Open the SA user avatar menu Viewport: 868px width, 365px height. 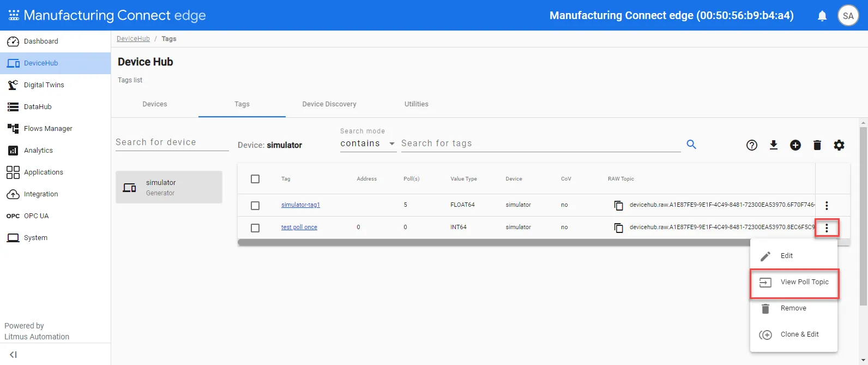tap(848, 16)
